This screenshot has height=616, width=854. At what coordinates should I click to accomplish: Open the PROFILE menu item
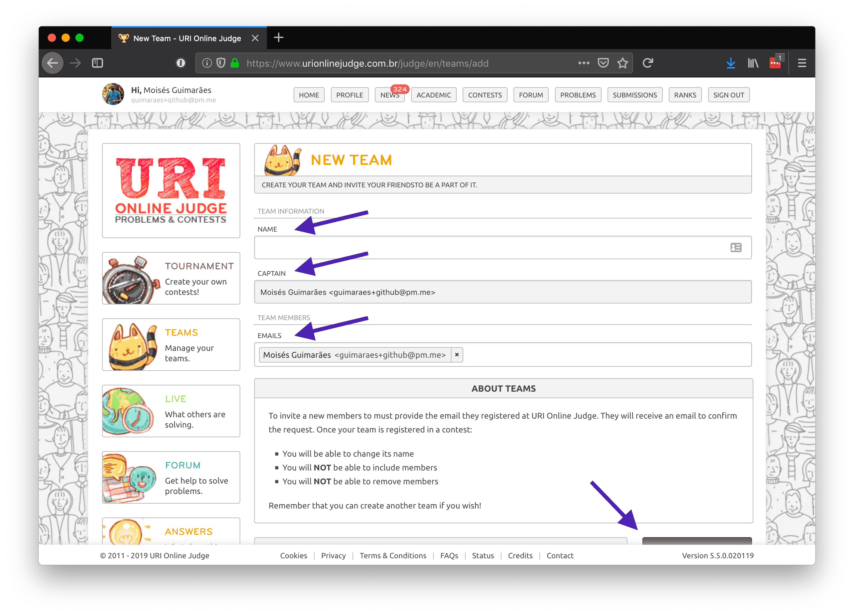[350, 95]
